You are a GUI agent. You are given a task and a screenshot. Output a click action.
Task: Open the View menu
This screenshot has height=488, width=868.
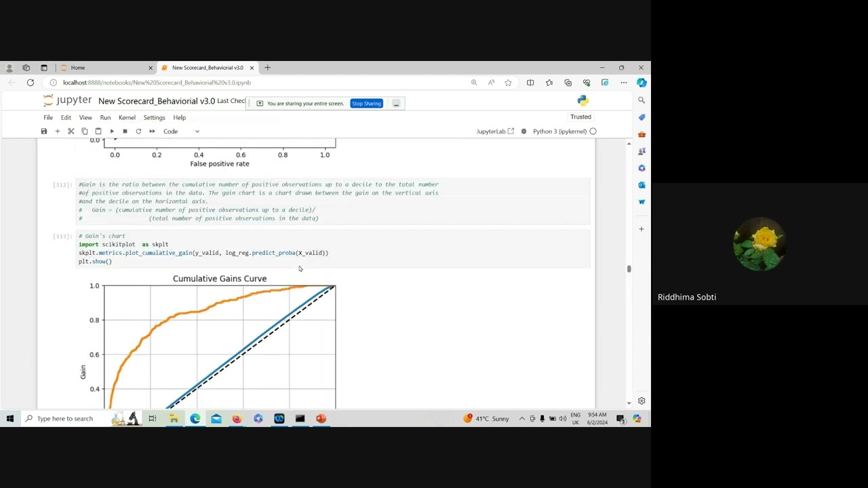point(85,117)
